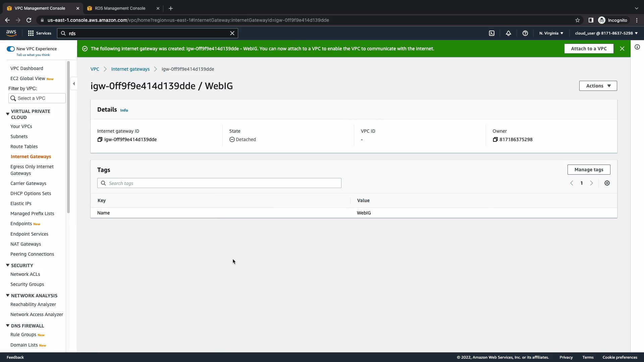The height and width of the screenshot is (362, 644).
Task: Toggle the New VPC Experience switch
Action: pyautogui.click(x=11, y=49)
